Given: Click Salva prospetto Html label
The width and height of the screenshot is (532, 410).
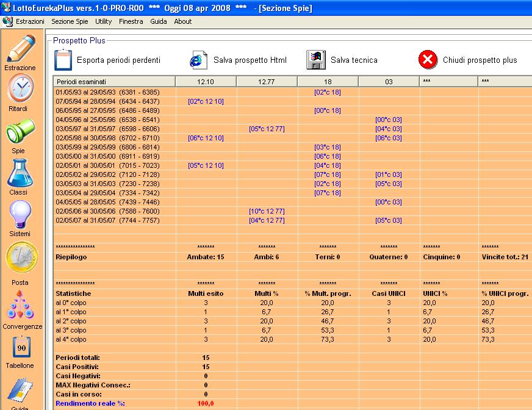Looking at the screenshot, I should click(250, 60).
